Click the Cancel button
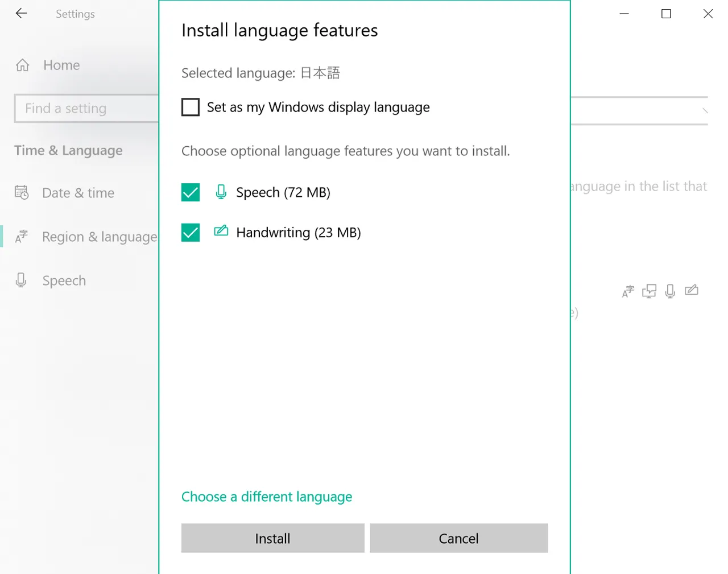This screenshot has width=728, height=574. pyautogui.click(x=458, y=538)
